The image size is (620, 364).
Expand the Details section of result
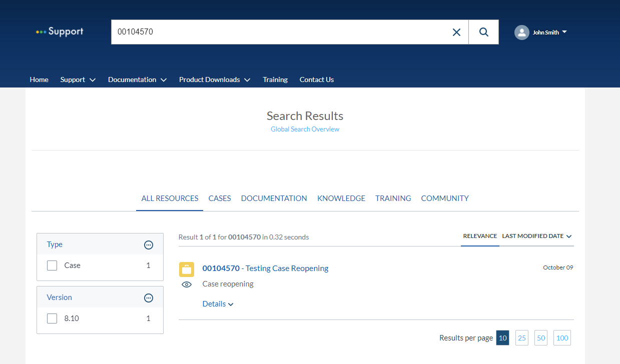click(218, 304)
